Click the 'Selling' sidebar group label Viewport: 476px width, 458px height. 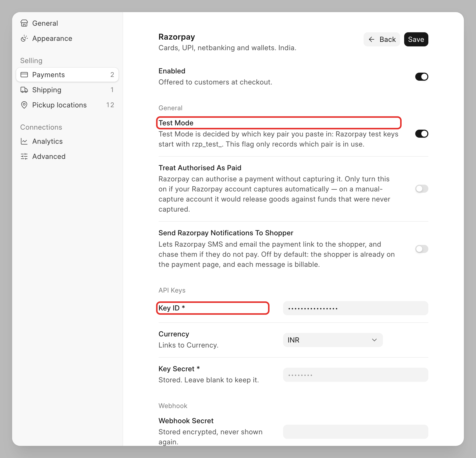(x=31, y=61)
